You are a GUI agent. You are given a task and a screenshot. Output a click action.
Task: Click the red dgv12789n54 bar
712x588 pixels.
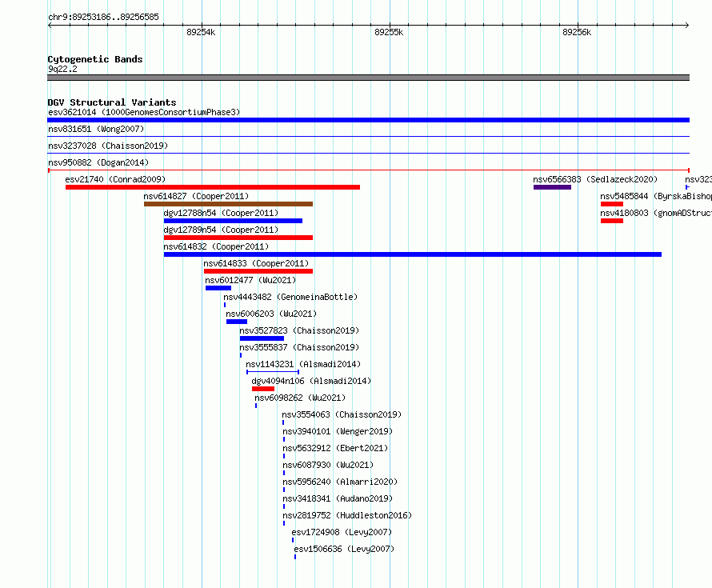238,238
